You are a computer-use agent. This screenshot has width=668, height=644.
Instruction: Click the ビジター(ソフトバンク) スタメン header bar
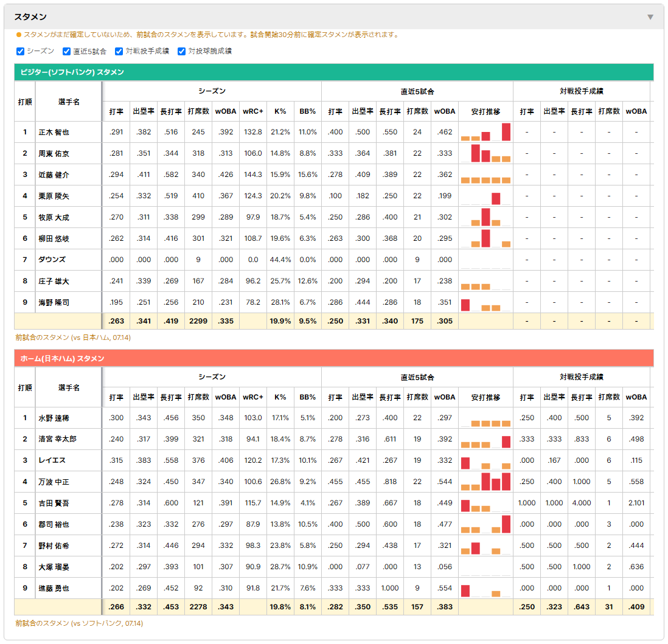click(x=334, y=72)
